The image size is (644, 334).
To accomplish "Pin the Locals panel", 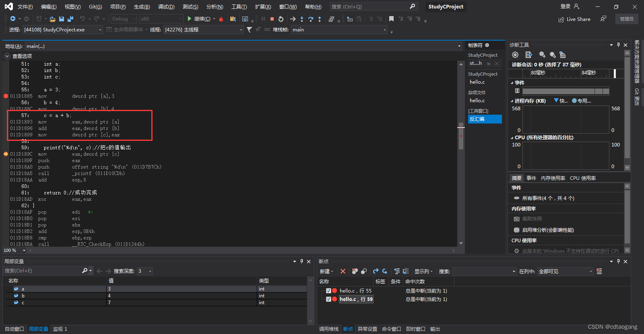I will 301,261.
